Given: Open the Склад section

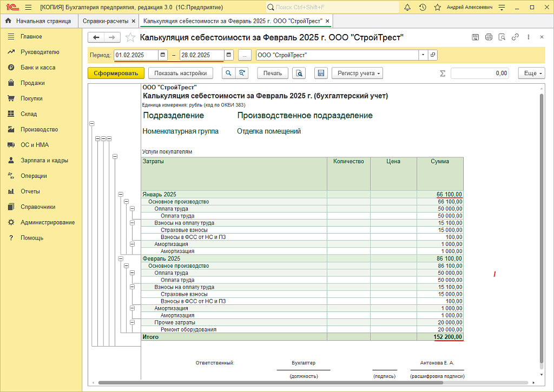Looking at the screenshot, I should pos(29,114).
